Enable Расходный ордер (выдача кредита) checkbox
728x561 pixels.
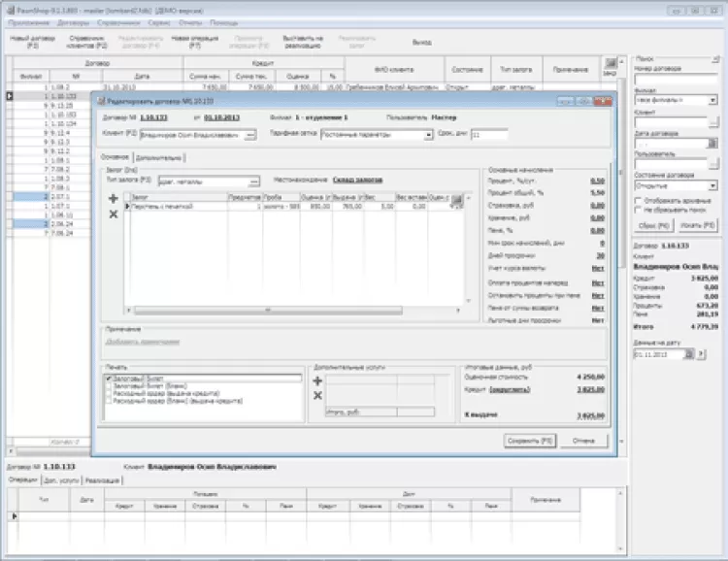[109, 393]
